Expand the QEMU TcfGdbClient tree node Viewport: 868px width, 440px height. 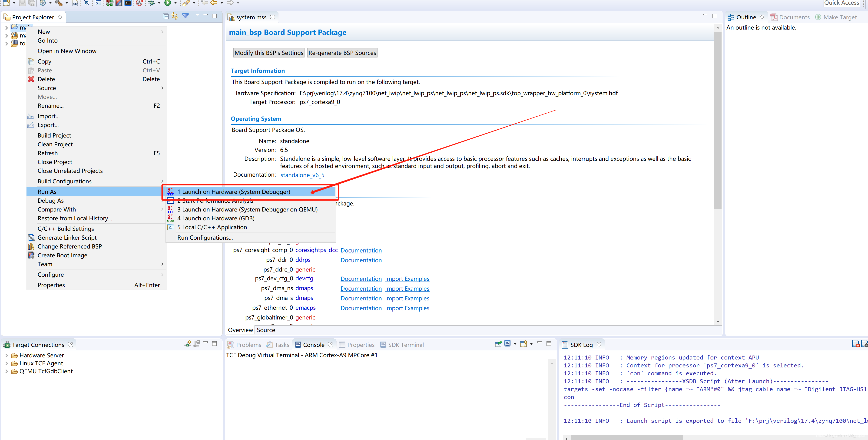click(x=7, y=371)
